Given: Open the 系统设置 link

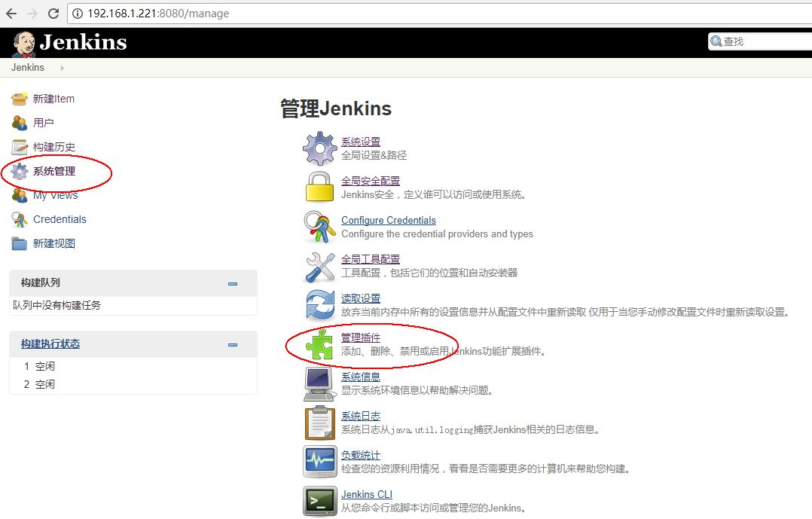Looking at the screenshot, I should [360, 142].
